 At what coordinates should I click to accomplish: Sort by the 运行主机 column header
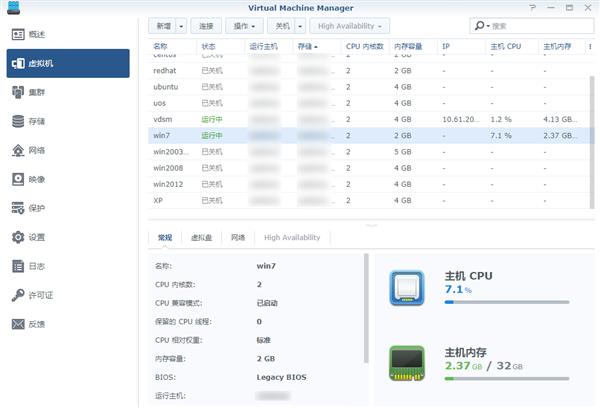269,47
